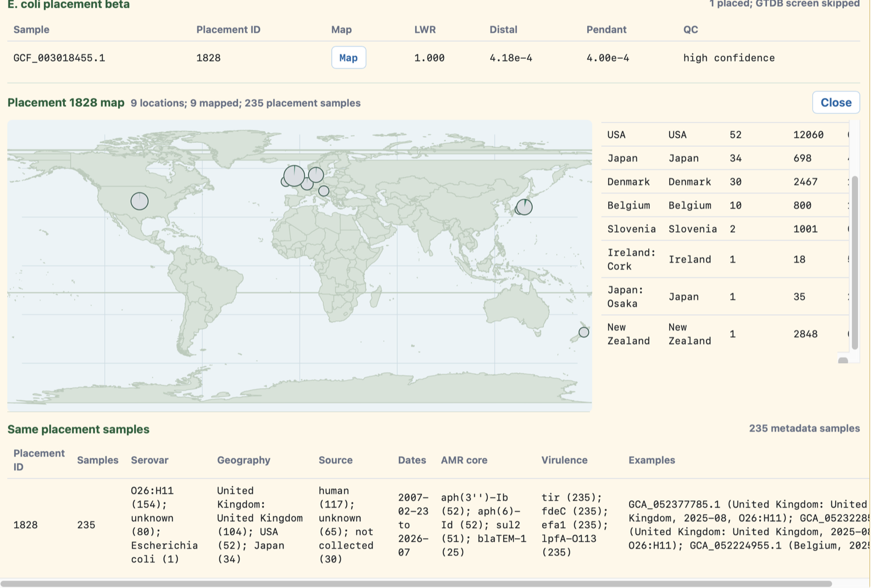
Task: Select the 'high confidence' QC value
Action: pos(729,58)
